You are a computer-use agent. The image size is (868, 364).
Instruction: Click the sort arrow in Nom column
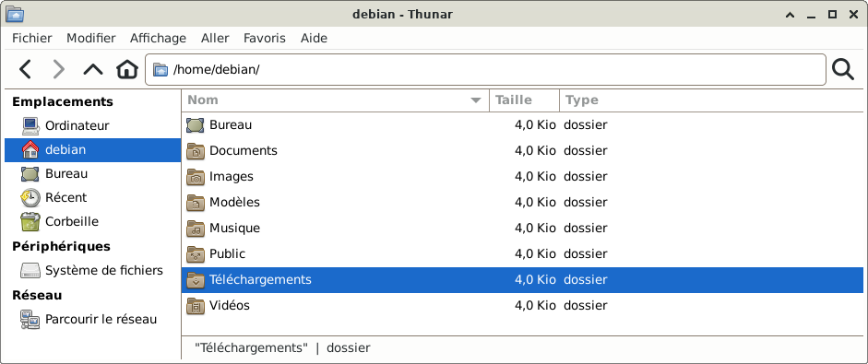coord(475,100)
